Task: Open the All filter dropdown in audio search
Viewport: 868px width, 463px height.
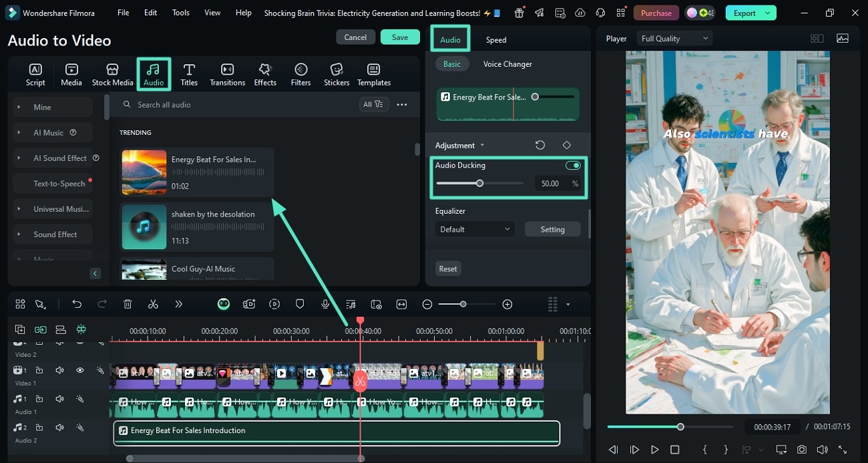Action: coord(373,104)
